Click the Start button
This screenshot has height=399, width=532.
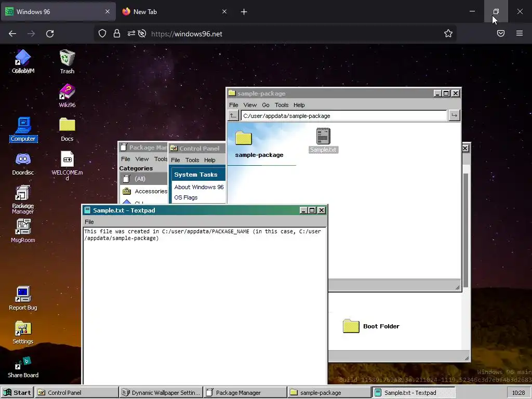coord(17,393)
